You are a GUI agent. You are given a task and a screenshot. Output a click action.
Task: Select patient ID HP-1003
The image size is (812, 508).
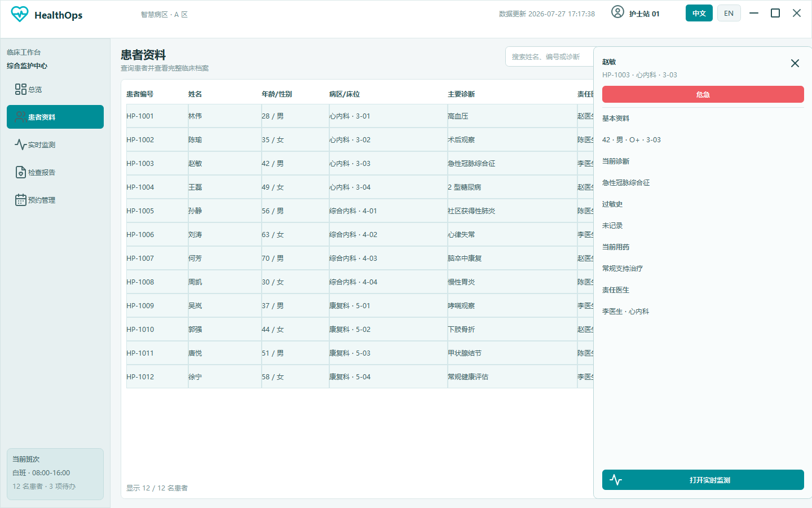(140, 163)
